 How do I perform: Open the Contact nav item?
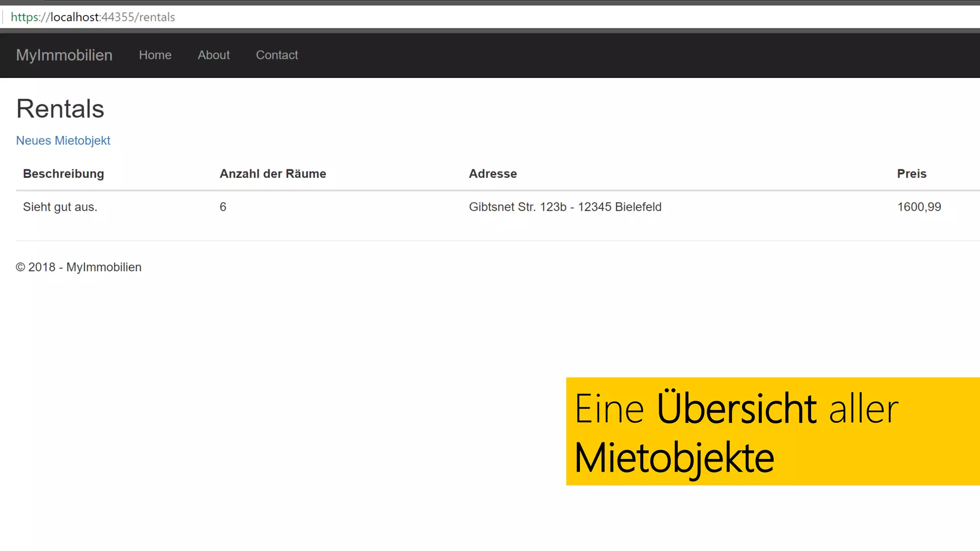tap(277, 55)
